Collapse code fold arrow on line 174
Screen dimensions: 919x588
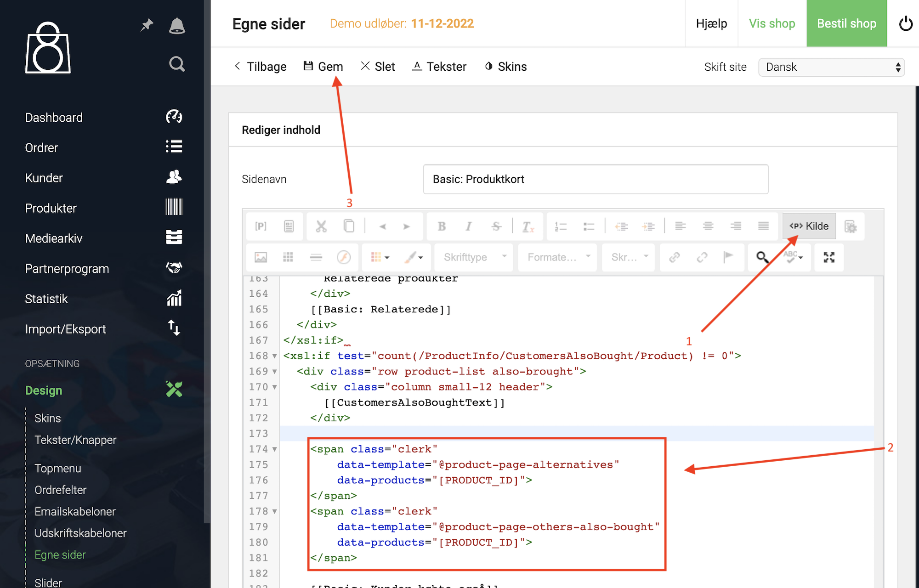275,449
